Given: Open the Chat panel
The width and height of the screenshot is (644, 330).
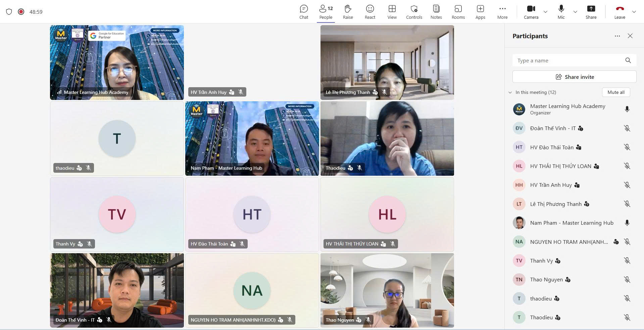Looking at the screenshot, I should click(303, 12).
